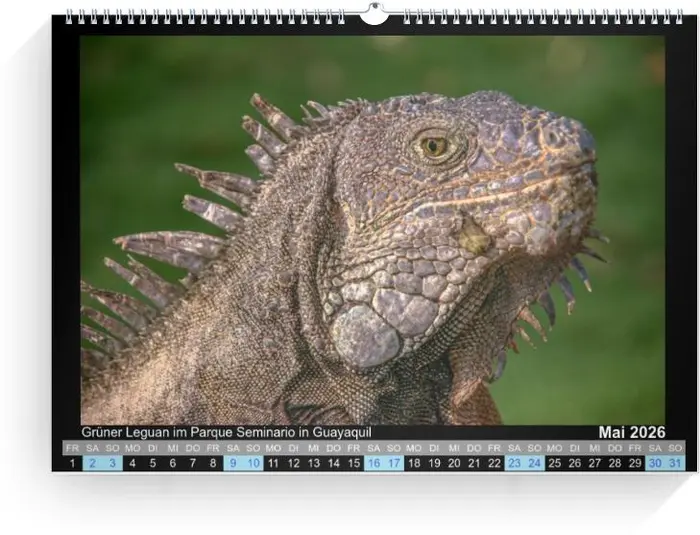
Task: Click date 5 in the day strip
Action: coord(152,463)
